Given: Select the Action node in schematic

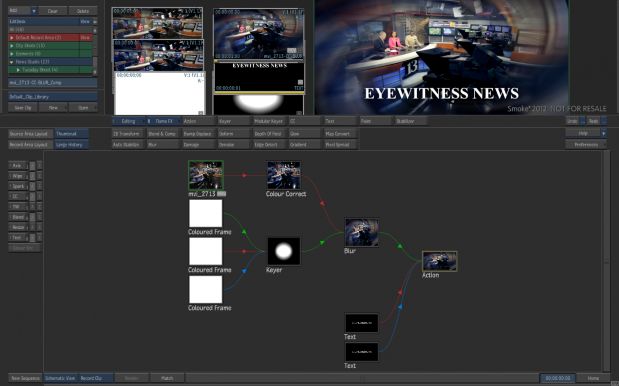Looking at the screenshot, I should pyautogui.click(x=439, y=261).
